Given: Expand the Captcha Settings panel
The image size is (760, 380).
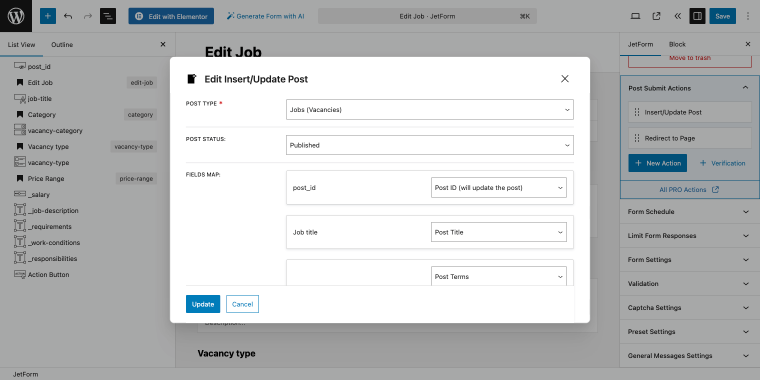Looking at the screenshot, I should point(689,308).
